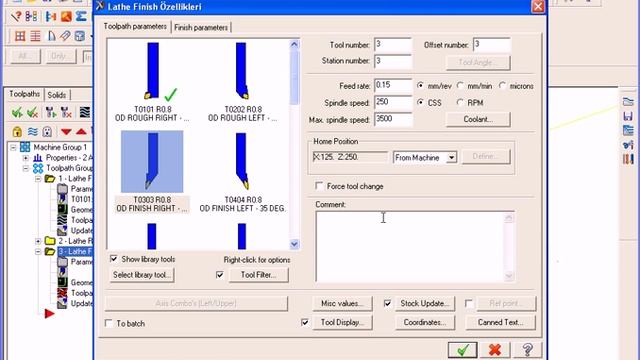Image resolution: width=640 pixels, height=360 pixels.
Task: Open From Machine home position dropdown
Action: coord(451,158)
